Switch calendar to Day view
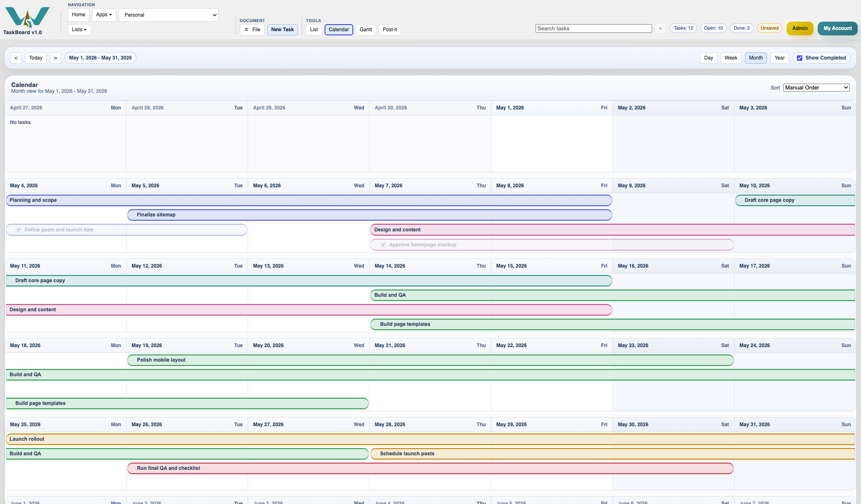861x504 pixels. (x=709, y=58)
